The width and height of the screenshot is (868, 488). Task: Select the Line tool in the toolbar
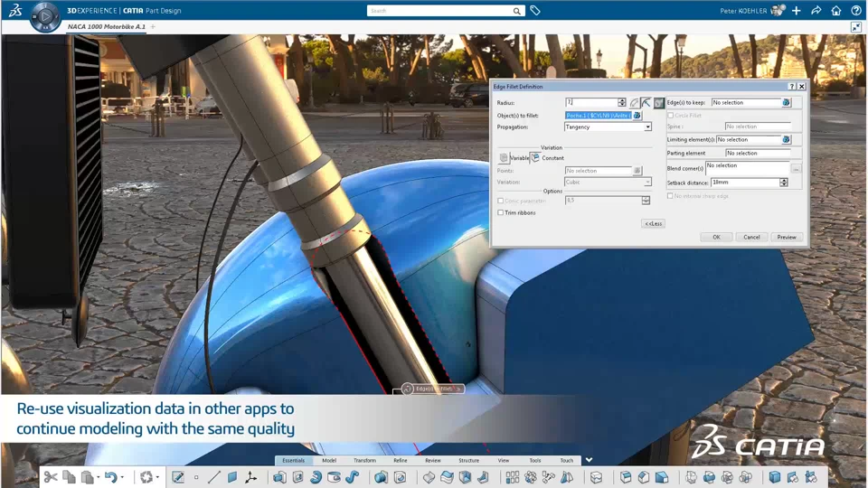(x=213, y=477)
